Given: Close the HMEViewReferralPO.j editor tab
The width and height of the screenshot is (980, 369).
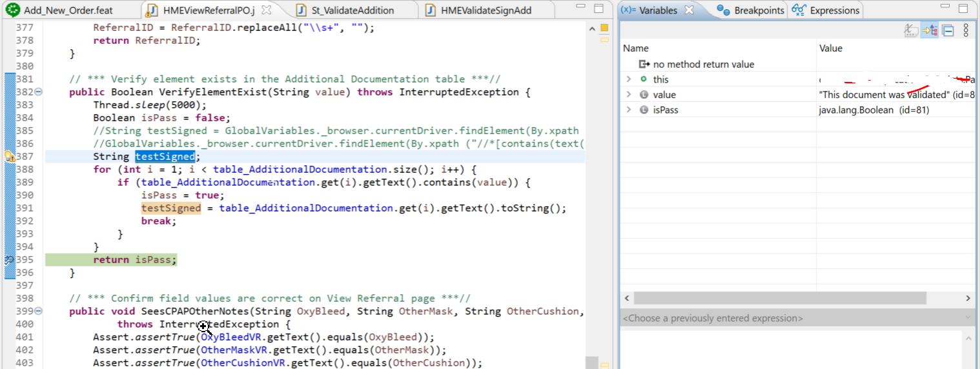Looking at the screenshot, I should click(x=267, y=10).
